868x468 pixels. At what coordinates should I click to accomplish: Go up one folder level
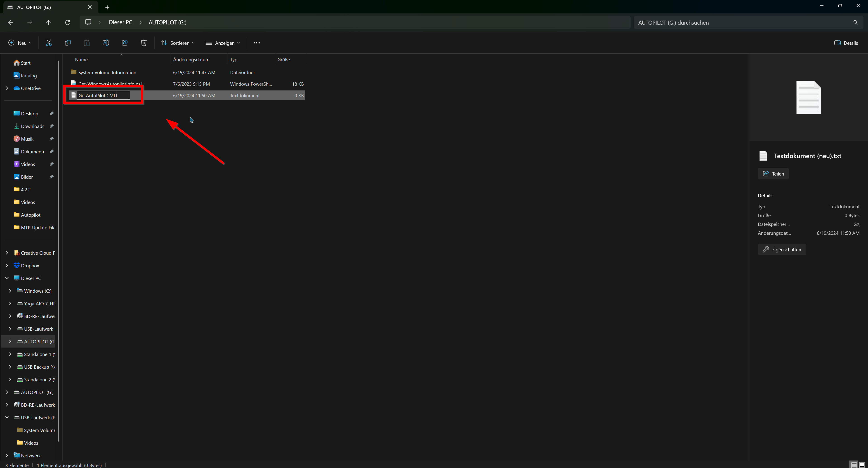pos(49,22)
